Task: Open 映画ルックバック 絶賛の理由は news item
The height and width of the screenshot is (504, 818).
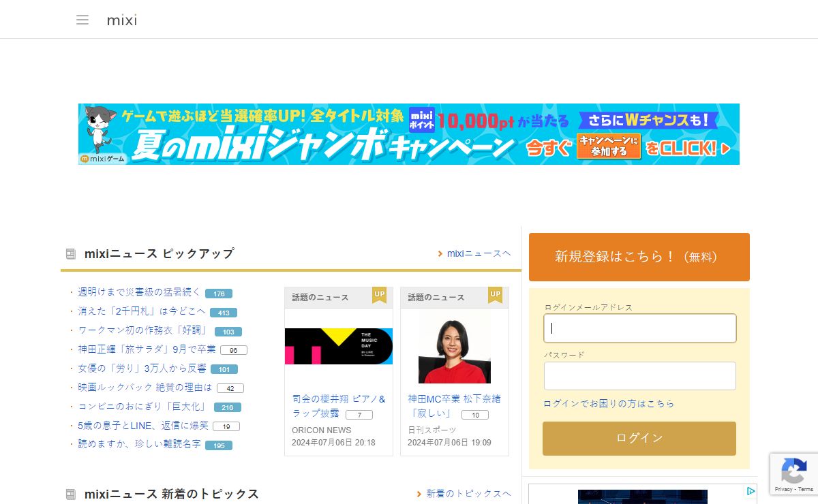Action: point(146,388)
